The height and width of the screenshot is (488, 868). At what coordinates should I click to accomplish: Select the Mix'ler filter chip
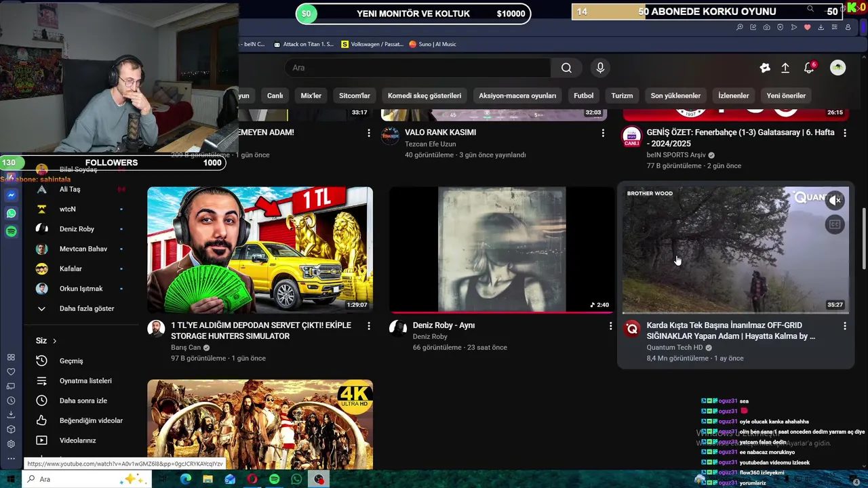pos(311,96)
